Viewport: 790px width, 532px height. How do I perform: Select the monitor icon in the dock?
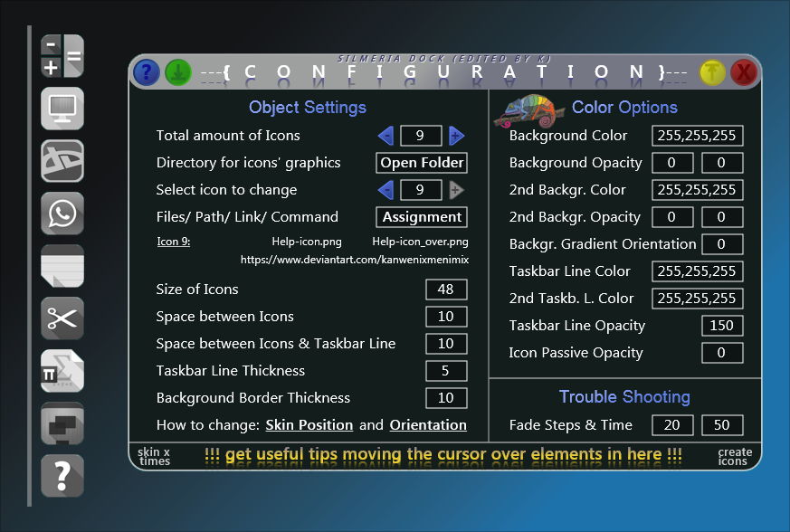pos(62,109)
